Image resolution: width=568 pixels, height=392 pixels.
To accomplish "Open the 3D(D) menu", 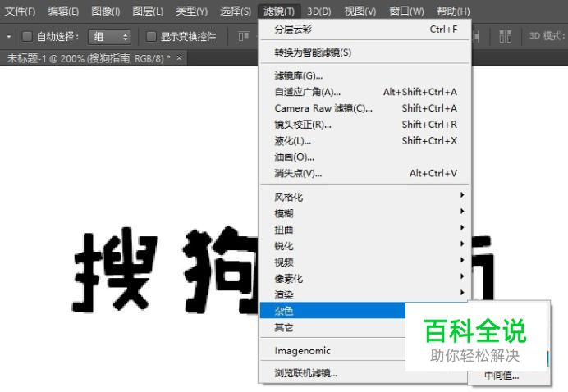I will click(318, 11).
